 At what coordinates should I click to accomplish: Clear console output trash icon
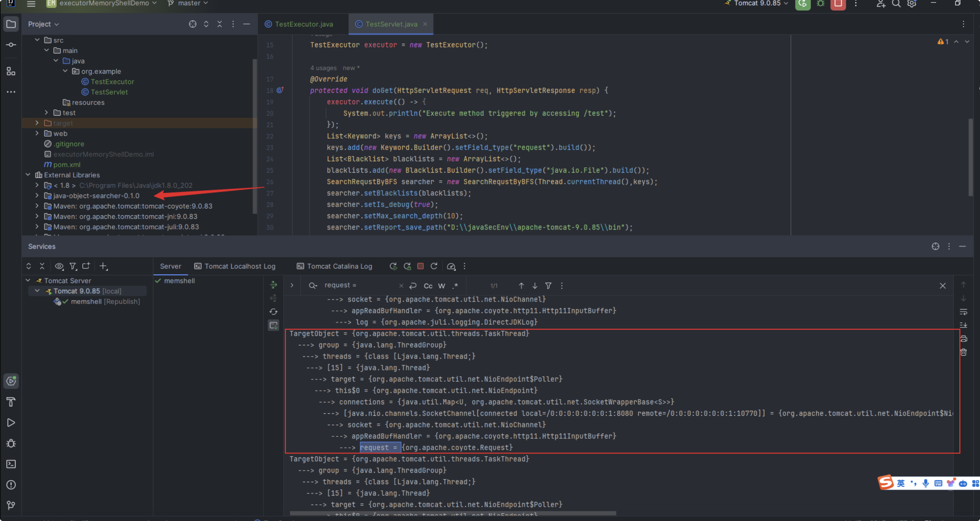[x=963, y=352]
